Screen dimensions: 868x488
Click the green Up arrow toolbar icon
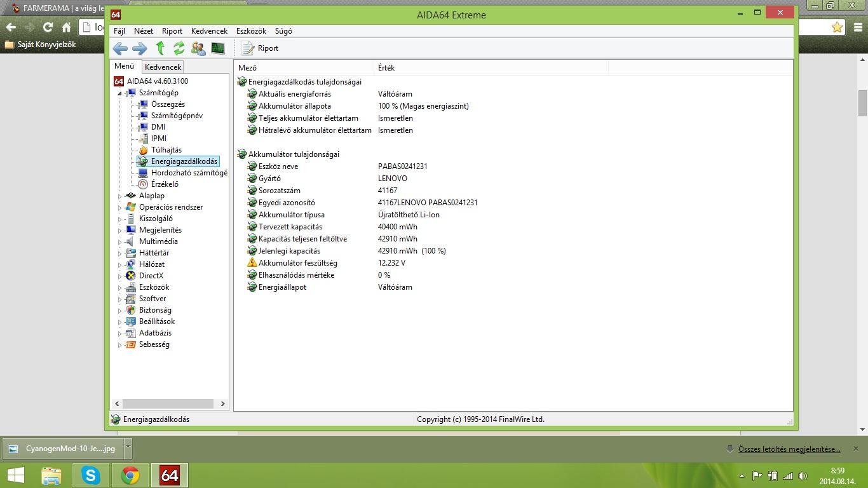point(160,48)
